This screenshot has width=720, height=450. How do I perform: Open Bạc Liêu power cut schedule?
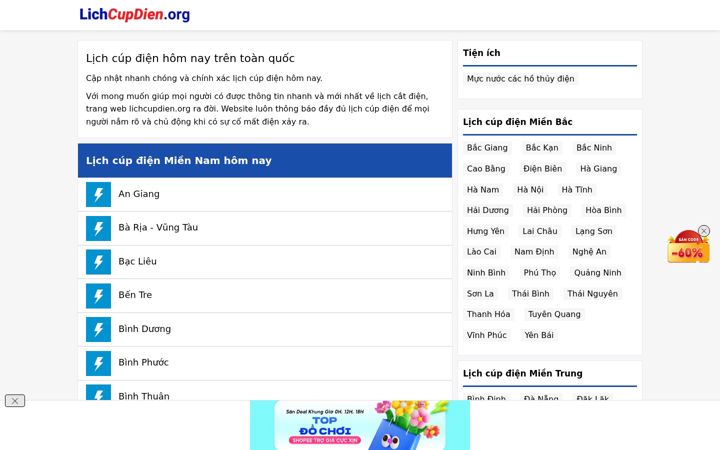click(x=137, y=261)
